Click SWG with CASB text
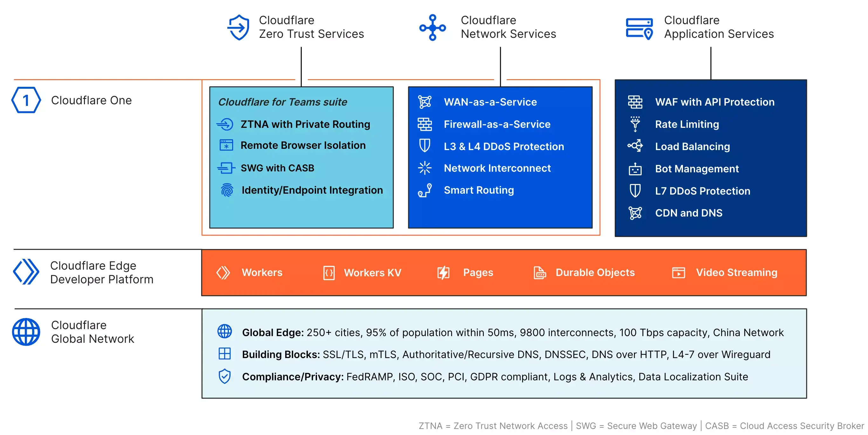868x435 pixels. coord(277,168)
